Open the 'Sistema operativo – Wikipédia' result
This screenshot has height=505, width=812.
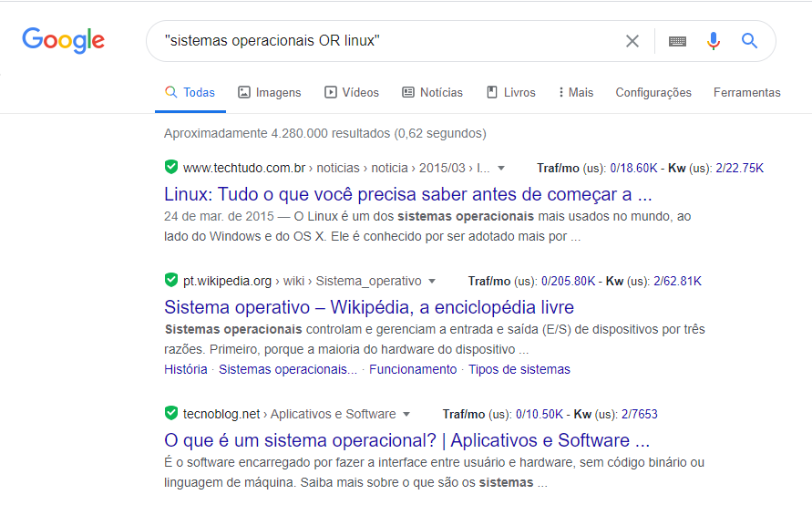coord(369,308)
